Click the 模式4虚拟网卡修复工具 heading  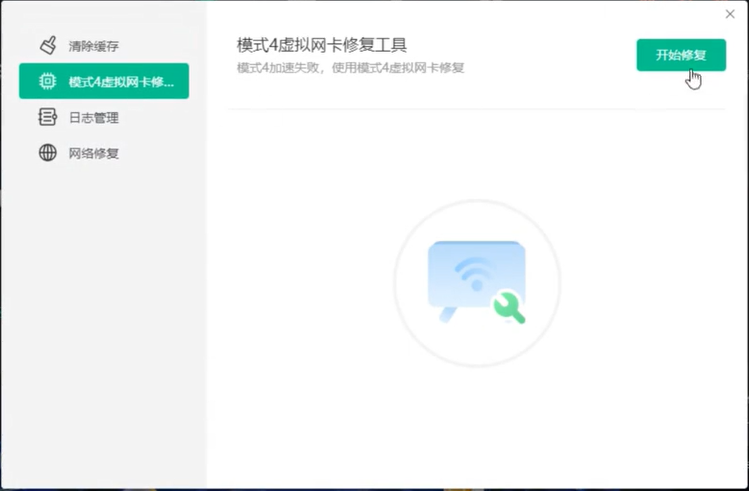coord(322,46)
